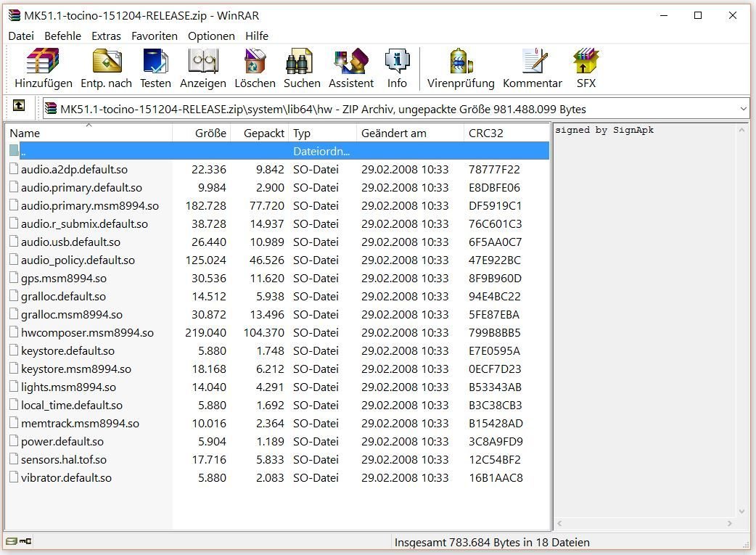Sort by CRC32 column header
The image size is (756, 555).
click(506, 133)
